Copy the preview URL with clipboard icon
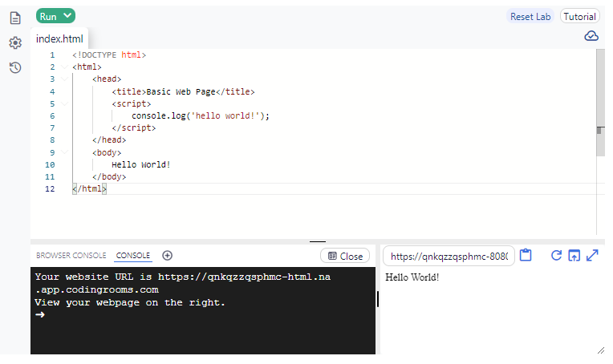This screenshot has width=613, height=364. pyautogui.click(x=526, y=256)
